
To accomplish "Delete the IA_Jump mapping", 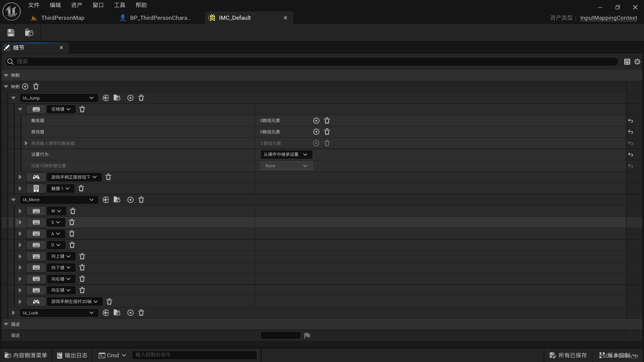I will 141,98.
